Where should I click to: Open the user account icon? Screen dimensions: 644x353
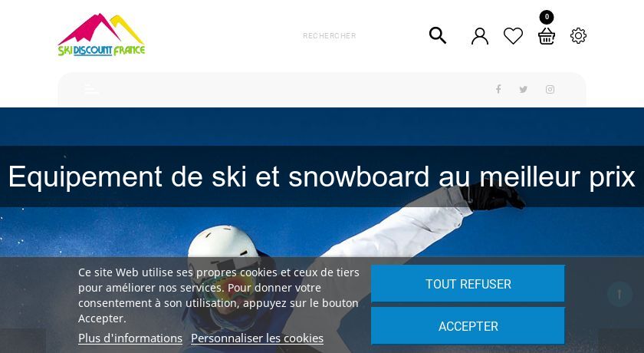pos(480,36)
